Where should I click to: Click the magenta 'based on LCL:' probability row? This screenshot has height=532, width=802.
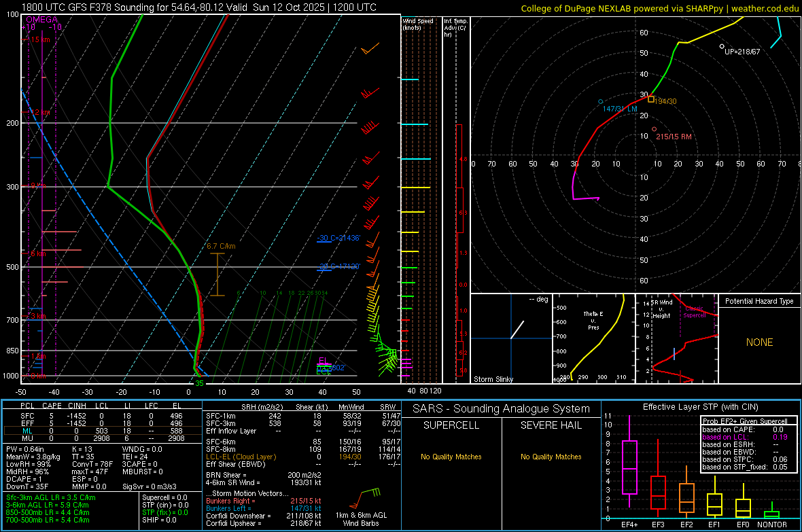(x=745, y=437)
